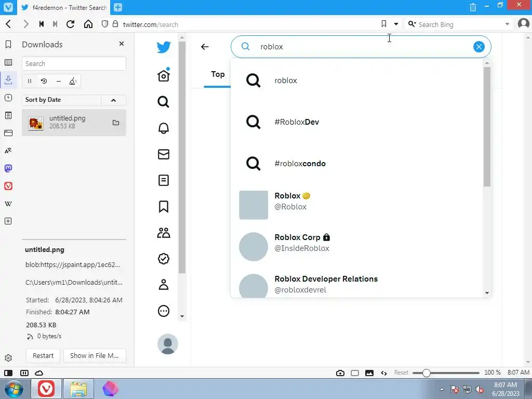Open the Translate panel

pos(8,151)
